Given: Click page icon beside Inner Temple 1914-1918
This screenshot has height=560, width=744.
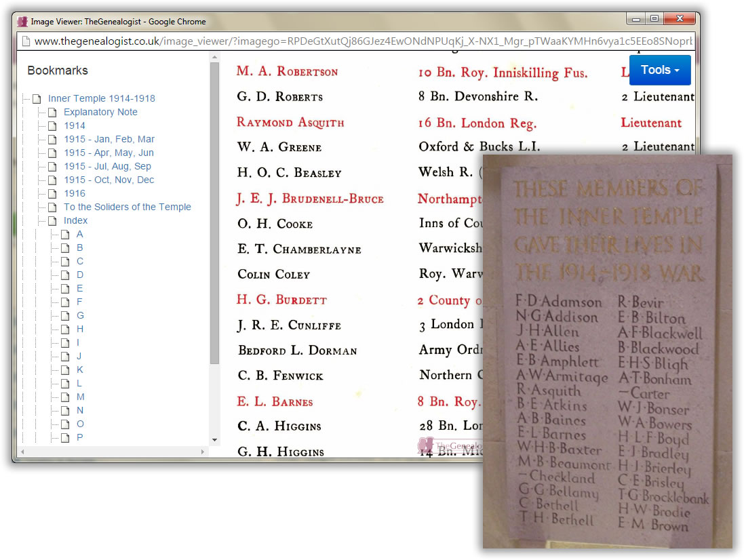Looking at the screenshot, I should click(x=37, y=98).
